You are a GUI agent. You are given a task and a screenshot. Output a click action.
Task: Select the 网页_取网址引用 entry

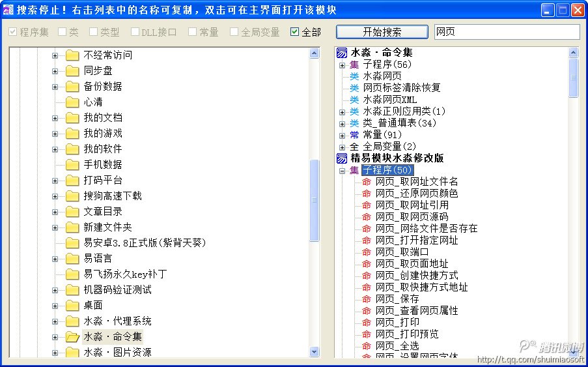[412, 205]
